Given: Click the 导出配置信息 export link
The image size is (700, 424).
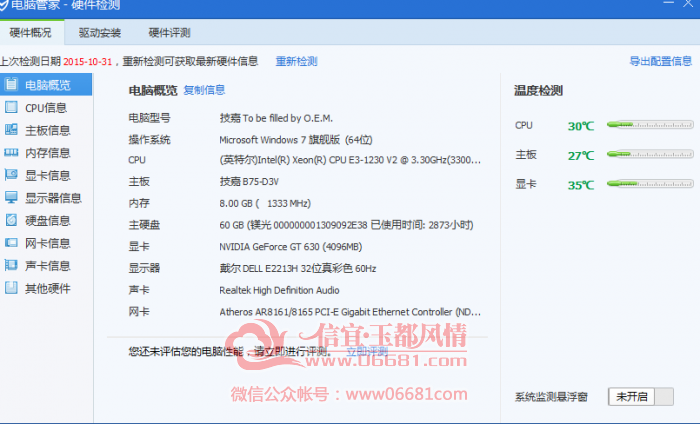Looking at the screenshot, I should pyautogui.click(x=660, y=61).
